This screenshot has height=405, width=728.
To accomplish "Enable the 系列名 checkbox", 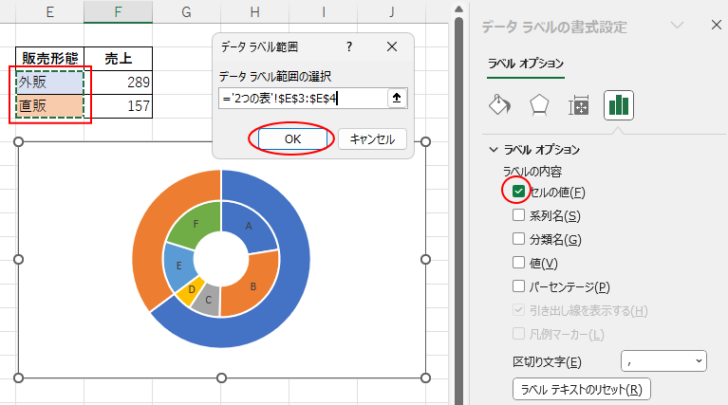I will (518, 214).
